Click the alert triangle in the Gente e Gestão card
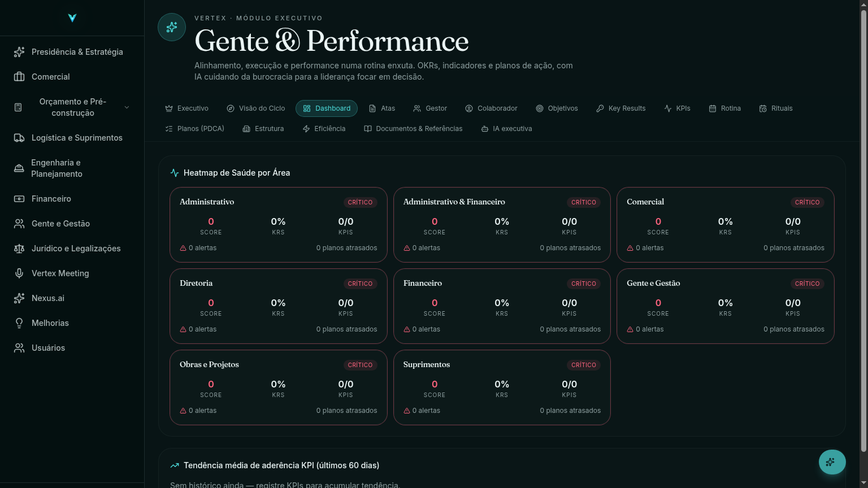 point(630,329)
